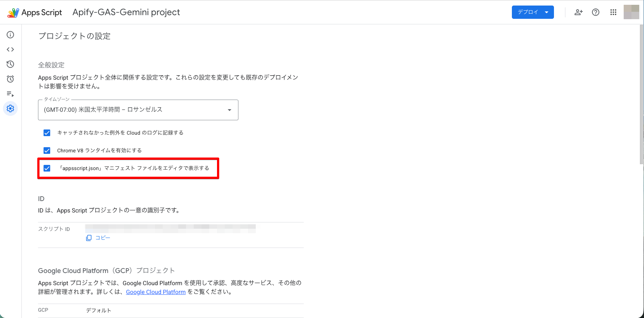Viewport: 644px width, 318px height.
Task: Open project history icon in sidebar
Action: [x=10, y=64]
